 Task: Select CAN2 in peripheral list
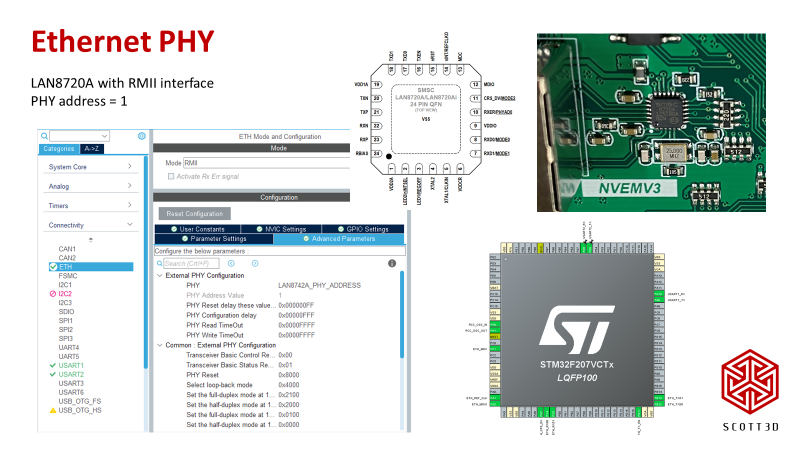click(x=67, y=258)
